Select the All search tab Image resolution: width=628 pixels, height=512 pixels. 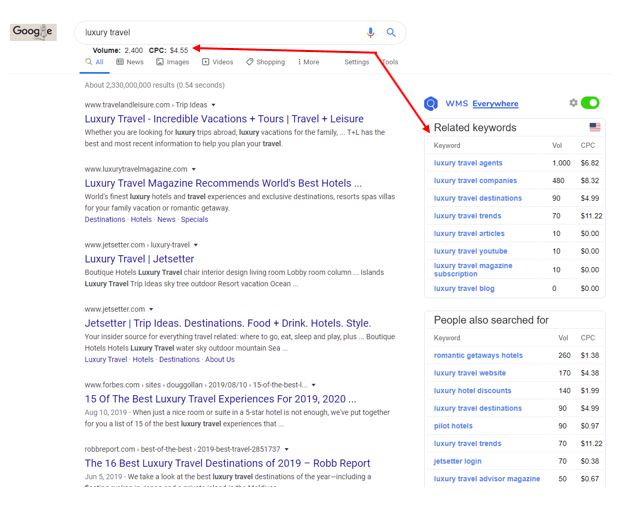95,62
